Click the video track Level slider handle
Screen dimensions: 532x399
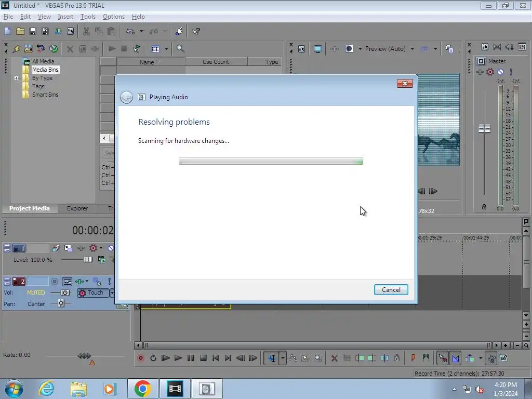(x=88, y=260)
